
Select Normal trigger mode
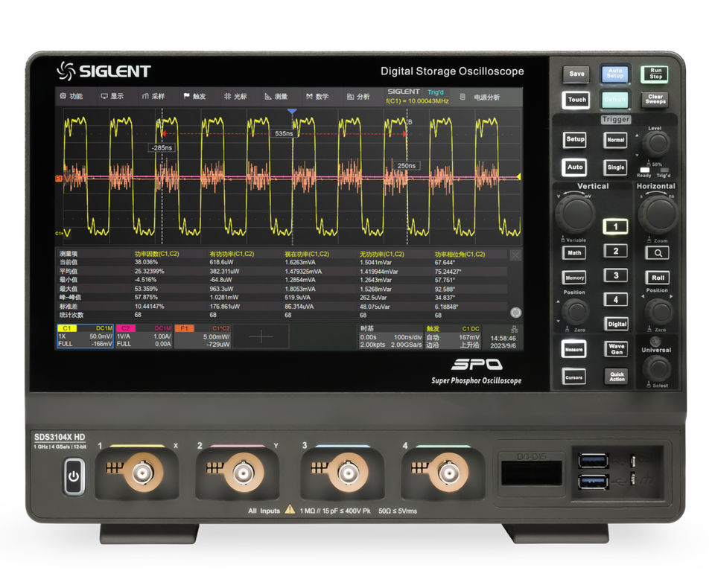tap(616, 140)
